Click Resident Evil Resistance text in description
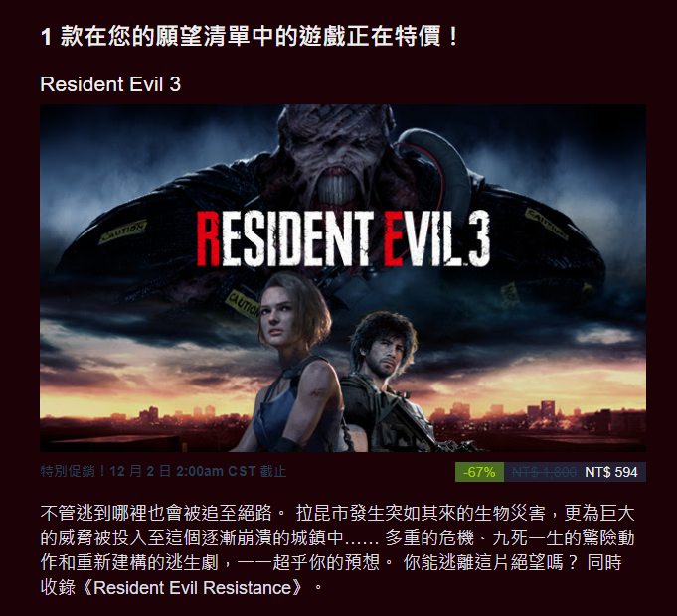This screenshot has width=677, height=616. tap(193, 588)
